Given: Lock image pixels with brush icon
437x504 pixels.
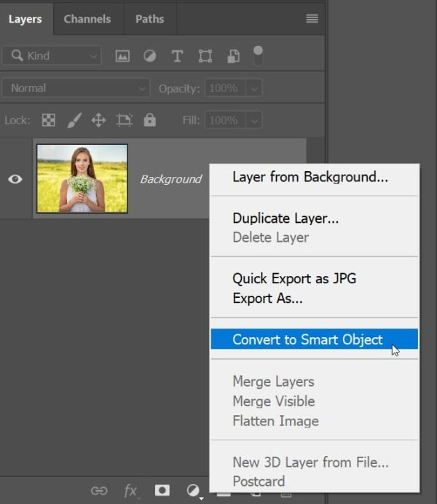Looking at the screenshot, I should click(x=74, y=120).
